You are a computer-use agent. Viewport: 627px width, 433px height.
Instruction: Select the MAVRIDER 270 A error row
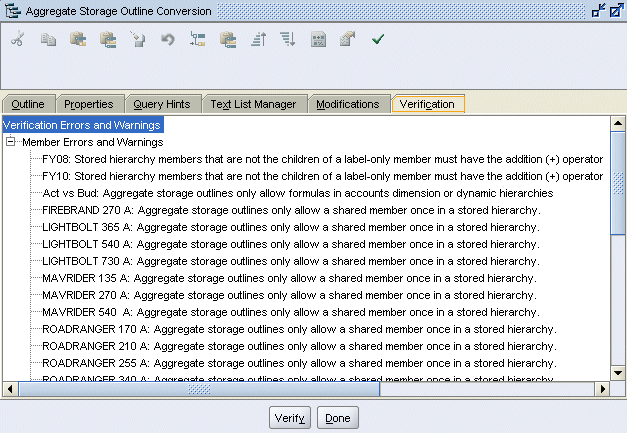tap(289, 295)
